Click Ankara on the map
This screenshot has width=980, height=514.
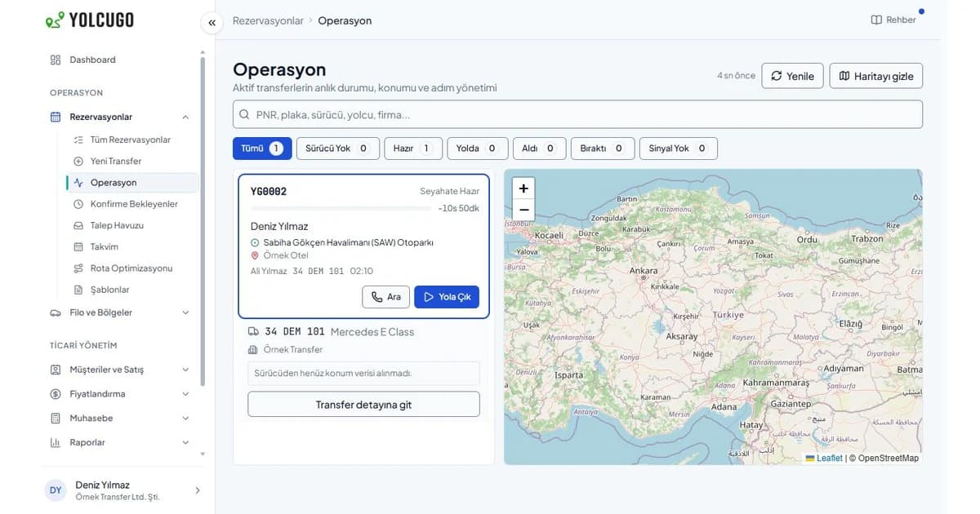644,270
